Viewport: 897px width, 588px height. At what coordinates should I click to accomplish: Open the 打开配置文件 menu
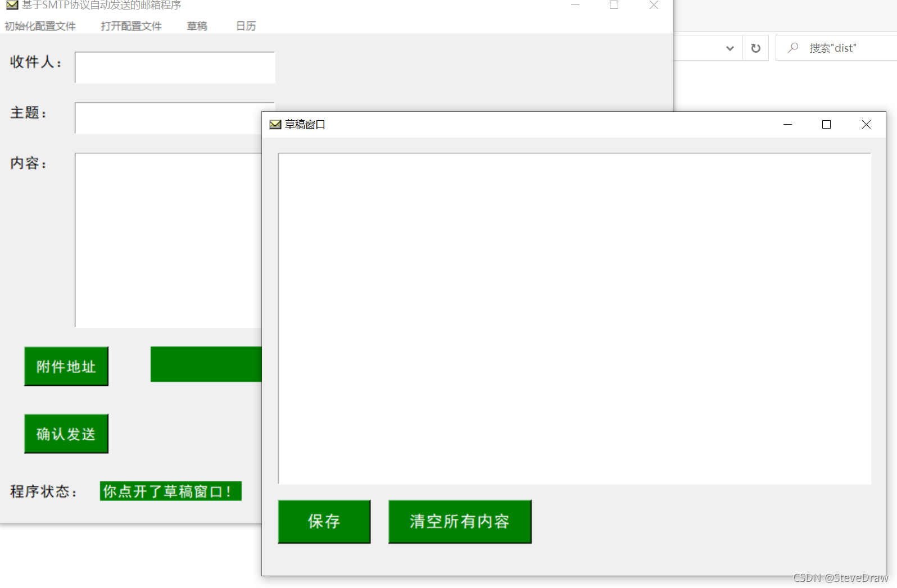131,26
